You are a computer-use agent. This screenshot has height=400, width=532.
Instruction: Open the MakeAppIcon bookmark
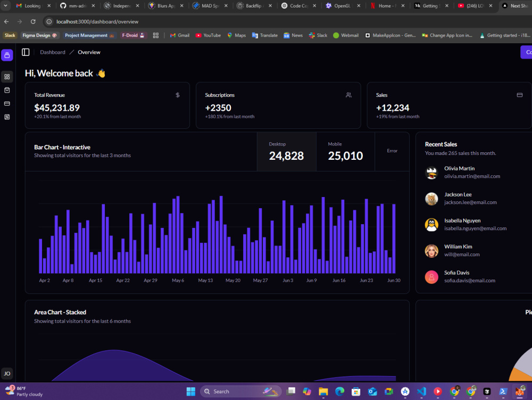[390, 35]
